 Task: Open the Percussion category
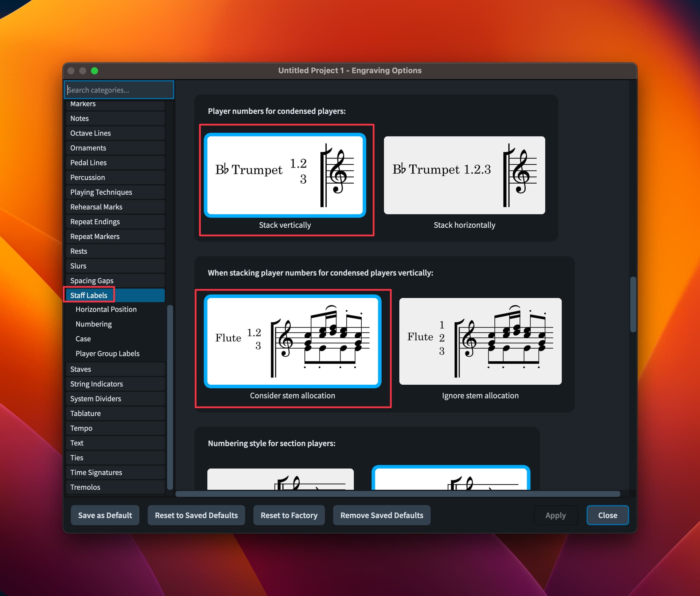[x=115, y=177]
